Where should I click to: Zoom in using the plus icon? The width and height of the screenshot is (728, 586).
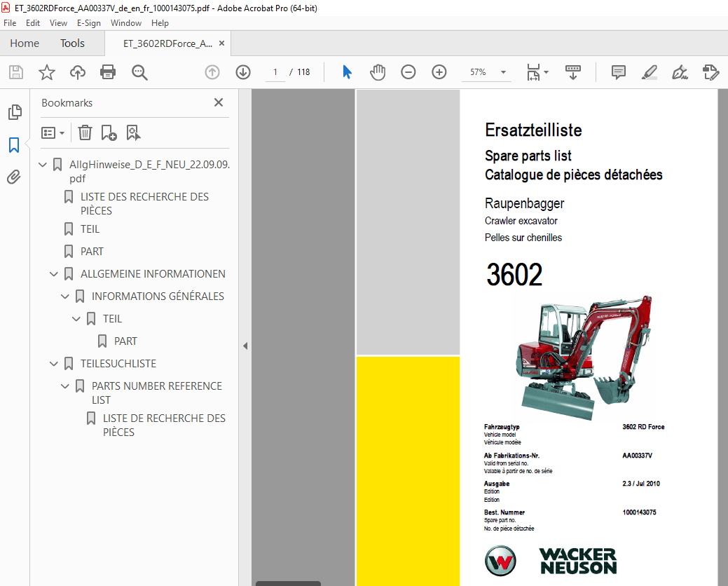[438, 71]
